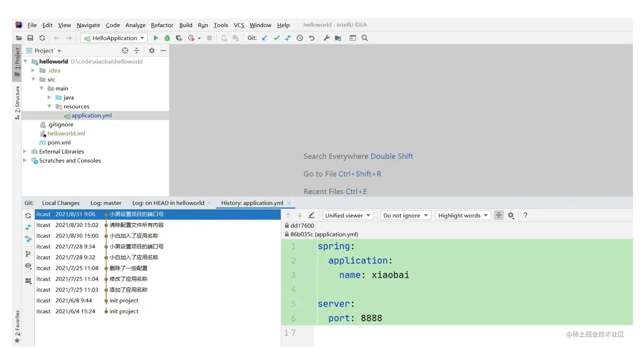Expand the java folder arrow

coord(49,97)
